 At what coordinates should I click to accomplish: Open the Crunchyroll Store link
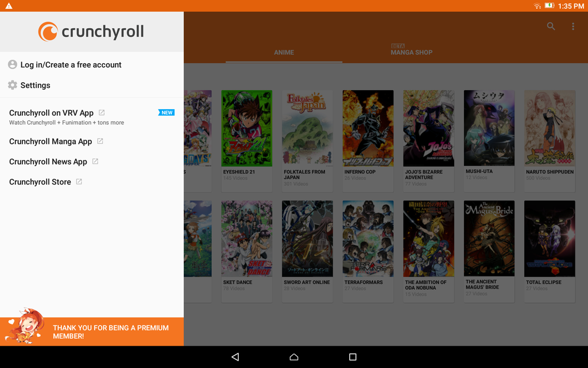pos(92,182)
